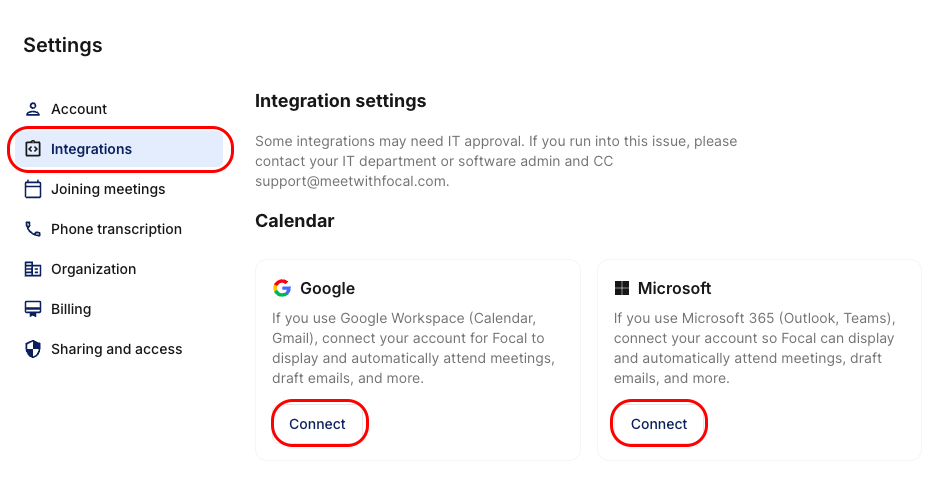Image resolution: width=938 pixels, height=478 pixels.
Task: Click the Billing card icon
Action: click(33, 309)
